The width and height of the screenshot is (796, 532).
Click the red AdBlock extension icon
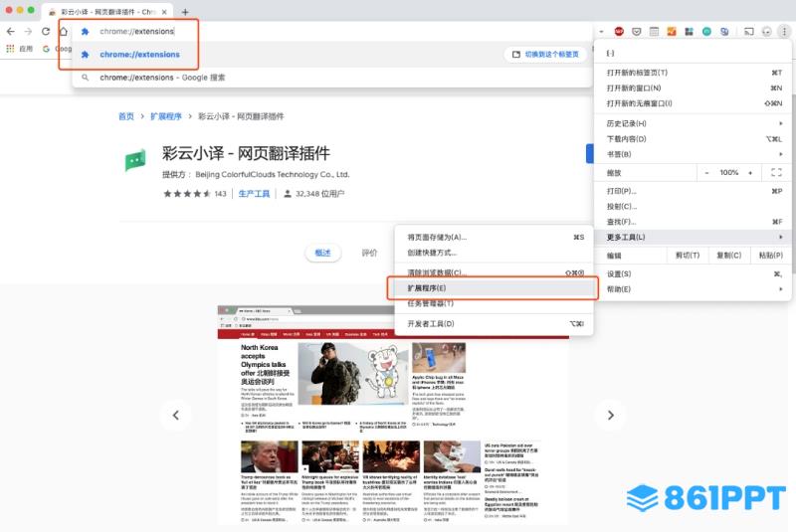pyautogui.click(x=619, y=32)
